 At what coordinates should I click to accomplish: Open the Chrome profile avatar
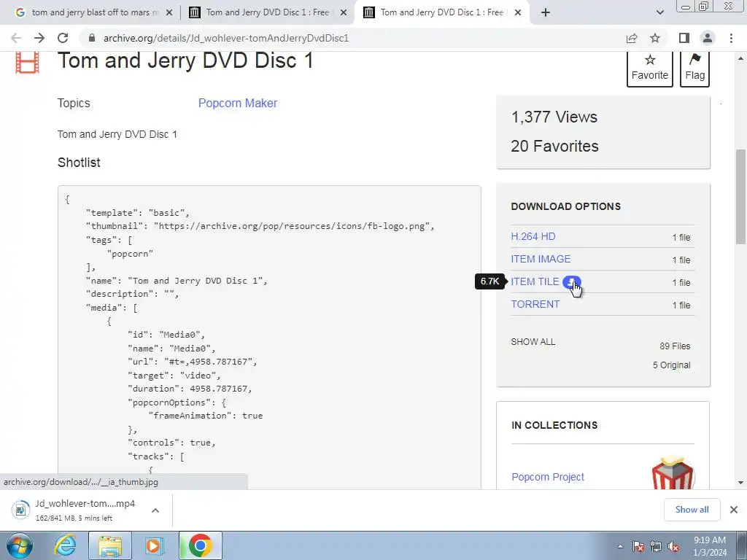[x=708, y=38]
